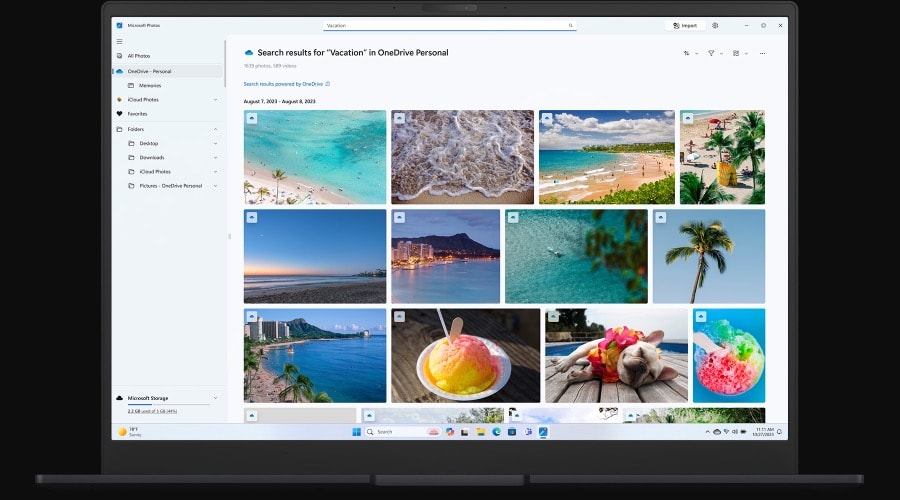Click the search magnifier icon in search box
Viewport: 900px width, 500px height.
571,25
